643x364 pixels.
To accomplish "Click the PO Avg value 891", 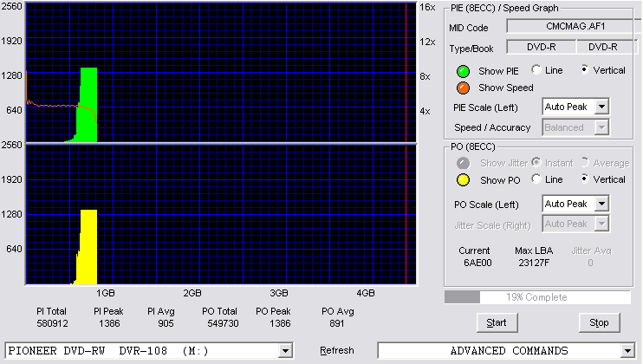I will pos(337,323).
